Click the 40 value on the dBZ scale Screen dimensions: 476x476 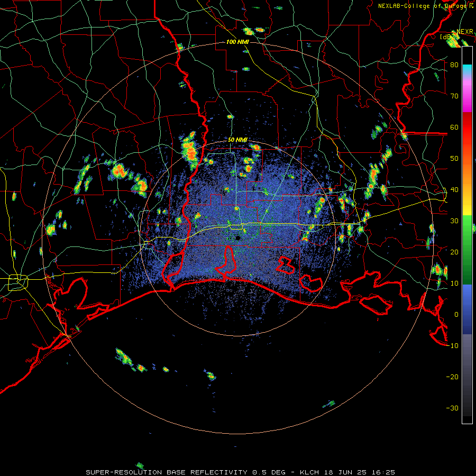tap(454, 190)
